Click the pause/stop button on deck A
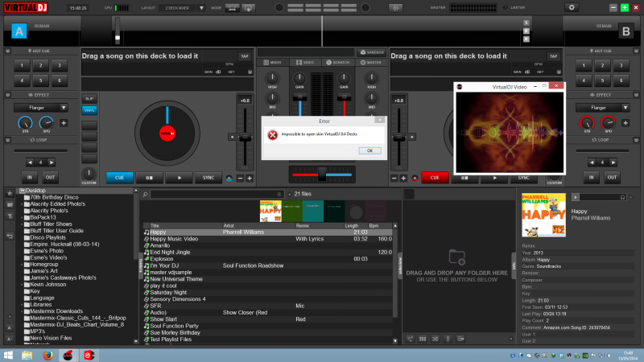This screenshot has width=644, height=362. click(149, 178)
